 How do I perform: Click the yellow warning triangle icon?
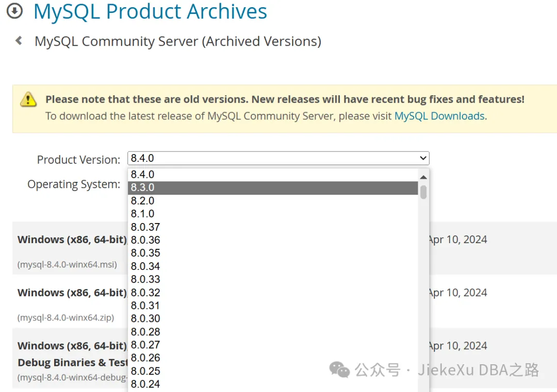coord(28,100)
